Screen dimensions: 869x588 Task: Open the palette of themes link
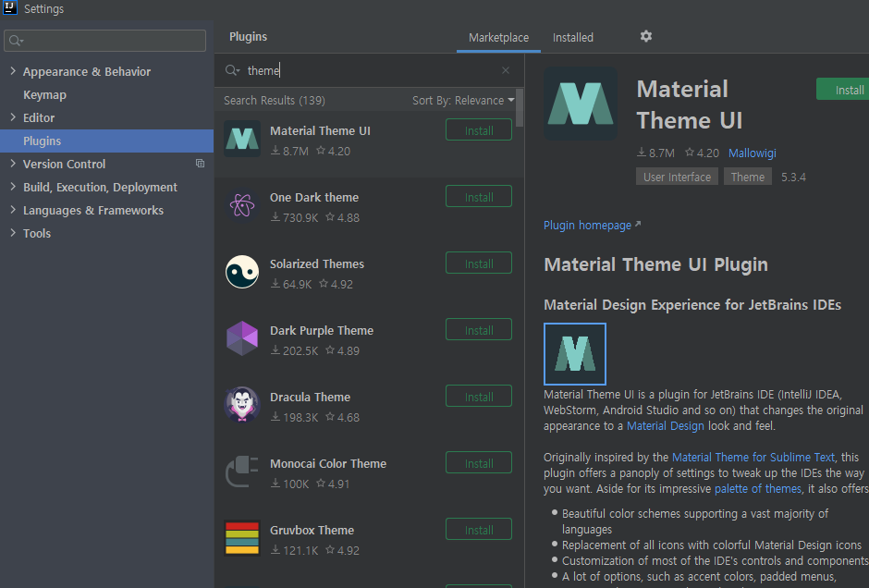758,489
